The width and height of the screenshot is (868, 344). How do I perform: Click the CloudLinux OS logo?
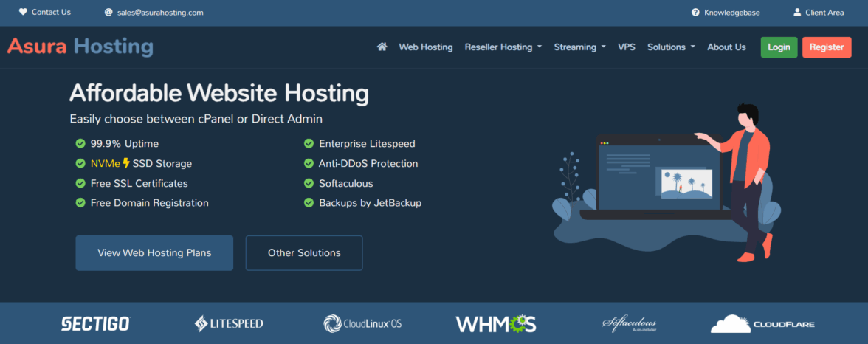coord(362,323)
